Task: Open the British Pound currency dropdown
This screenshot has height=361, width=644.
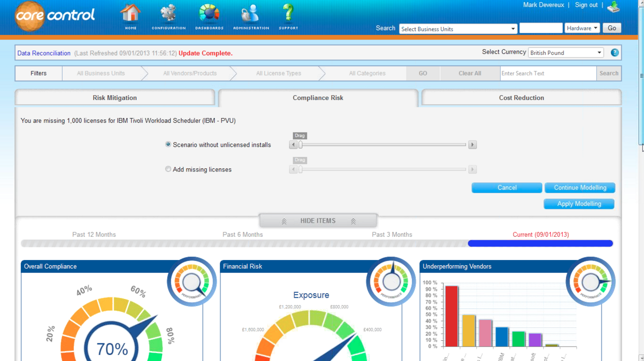Action: (566, 53)
